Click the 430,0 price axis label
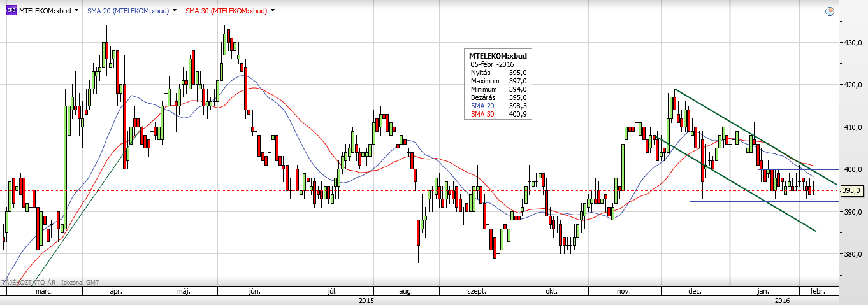 853,43
